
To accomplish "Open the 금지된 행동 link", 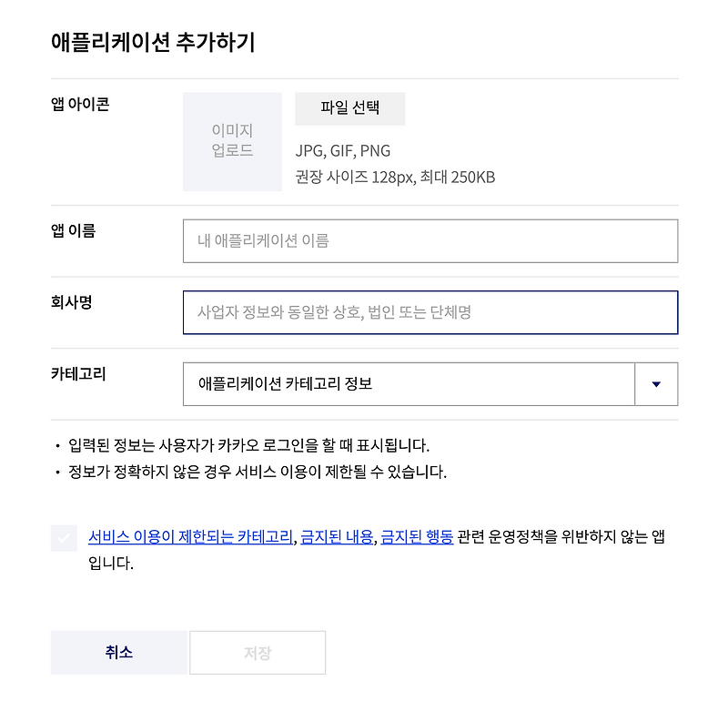I will [414, 538].
